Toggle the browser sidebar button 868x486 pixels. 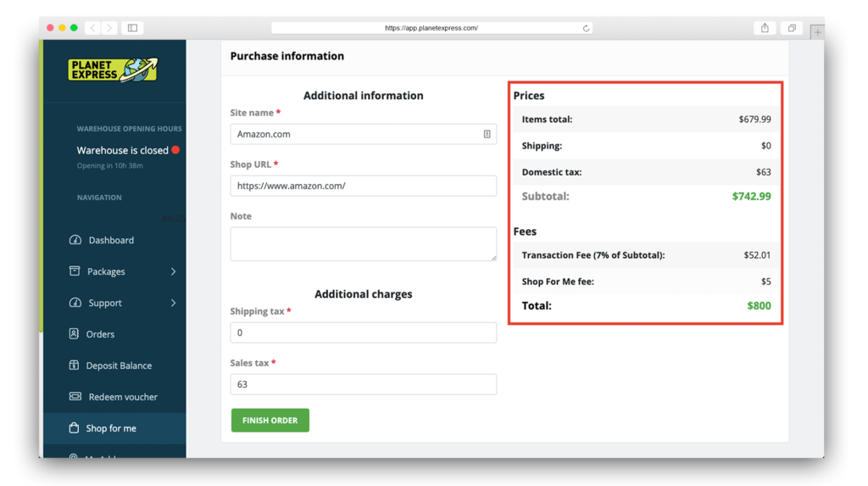pos(132,28)
